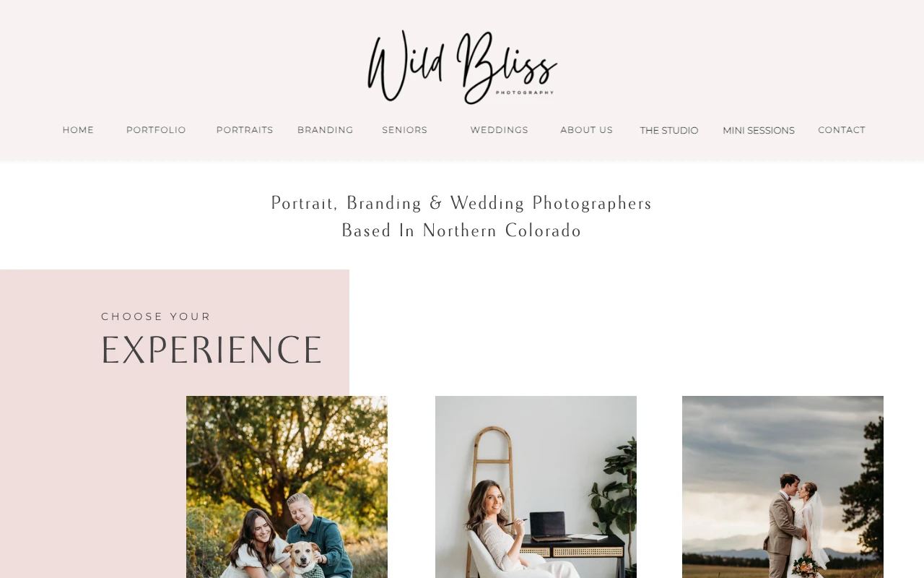The image size is (924, 578).
Task: Click the Experience heading
Action: tap(212, 350)
